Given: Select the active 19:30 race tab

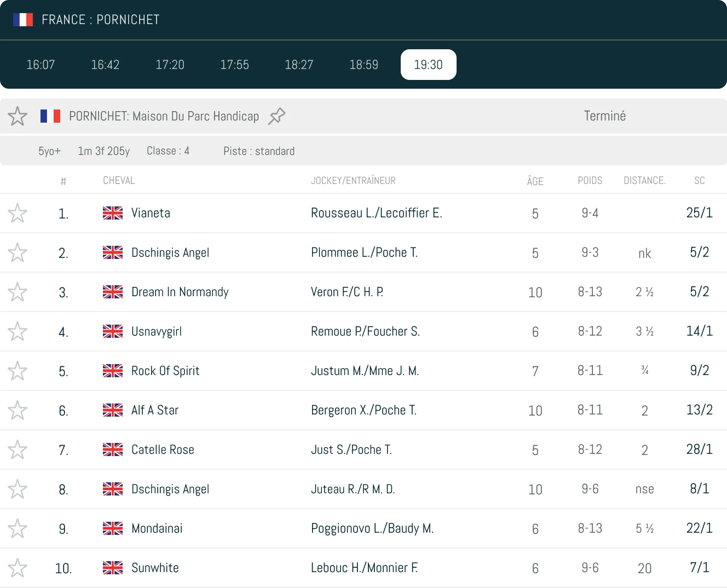Looking at the screenshot, I should [428, 65].
